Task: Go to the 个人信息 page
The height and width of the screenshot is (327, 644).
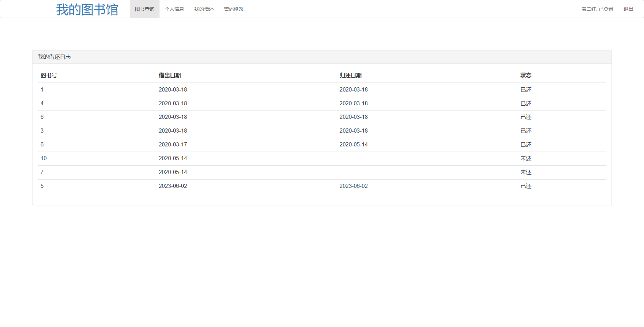Action: [174, 9]
